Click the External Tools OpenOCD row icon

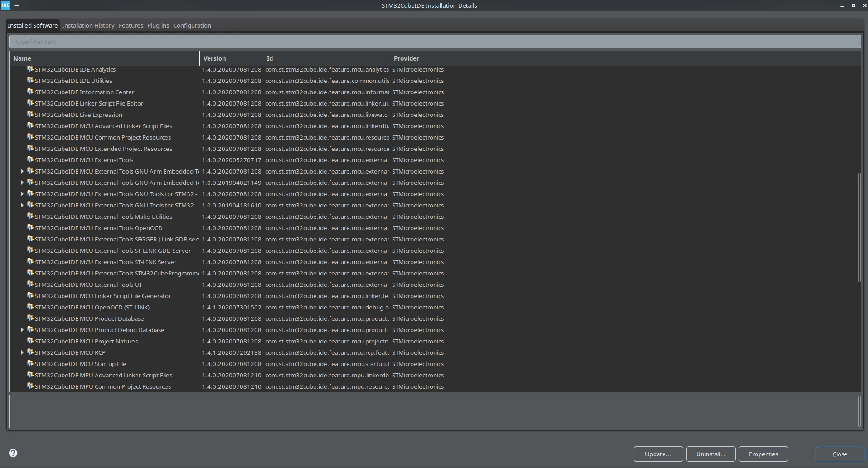[30, 228]
